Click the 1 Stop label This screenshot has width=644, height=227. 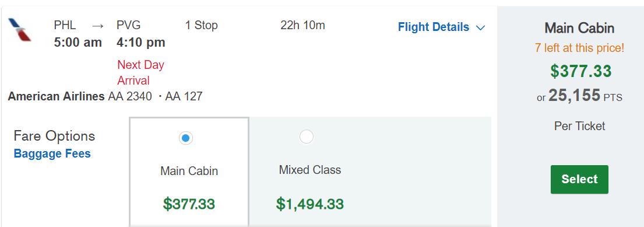(201, 26)
